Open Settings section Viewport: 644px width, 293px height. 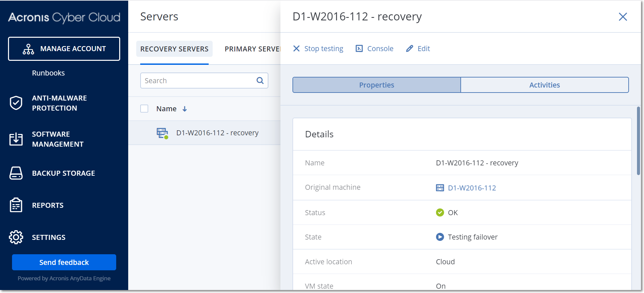click(x=49, y=237)
